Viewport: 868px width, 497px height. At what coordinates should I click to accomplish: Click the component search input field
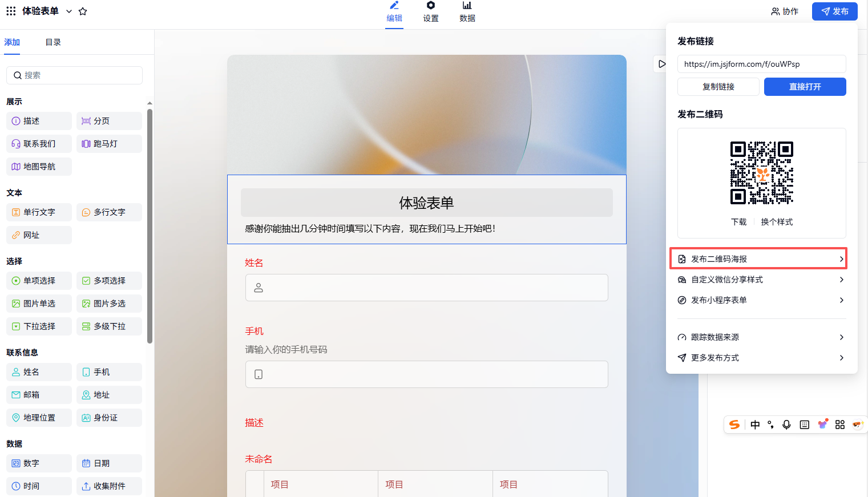pos(74,75)
